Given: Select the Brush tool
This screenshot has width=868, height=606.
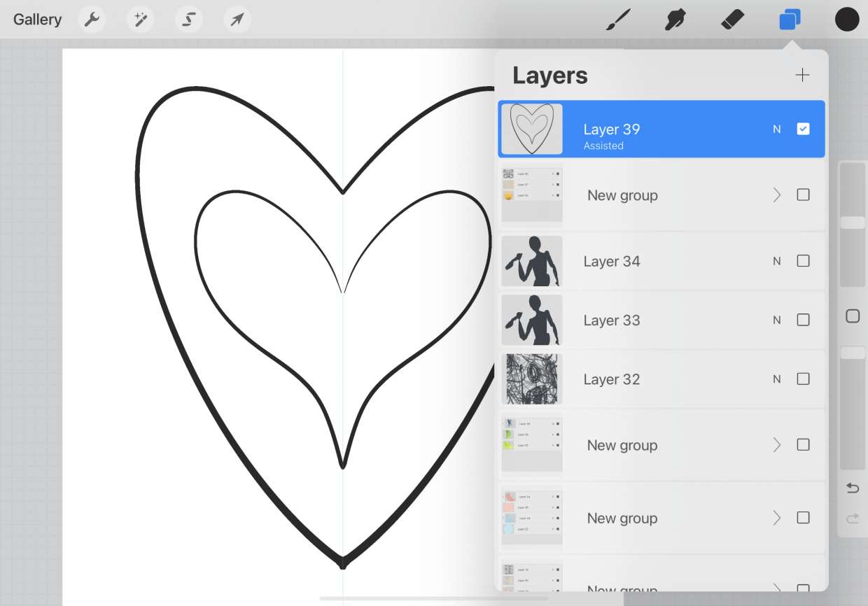Looking at the screenshot, I should (618, 20).
